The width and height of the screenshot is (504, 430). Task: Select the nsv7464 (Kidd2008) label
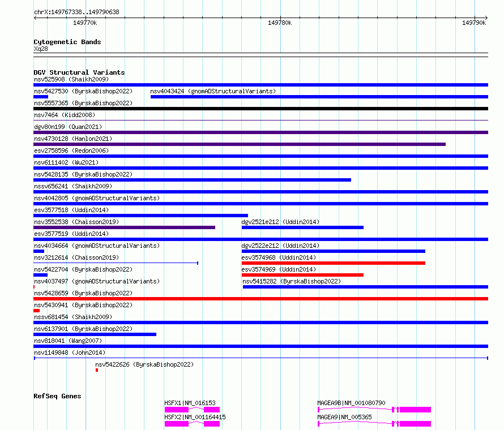(65, 115)
